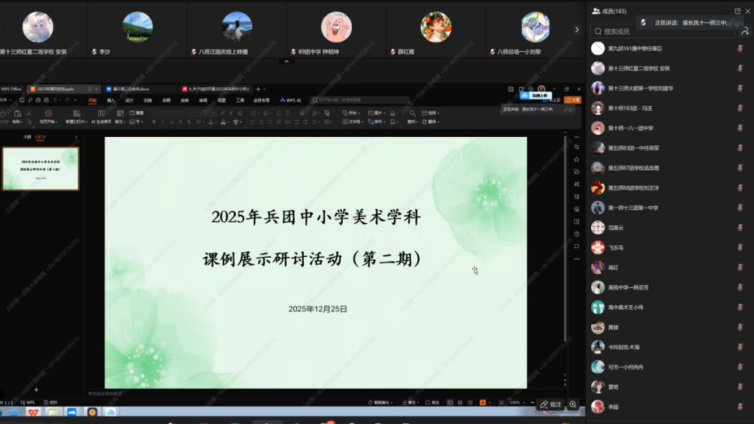Click the muted mic icon for 李超
Viewport: 754px width, 424px height.
click(x=740, y=407)
